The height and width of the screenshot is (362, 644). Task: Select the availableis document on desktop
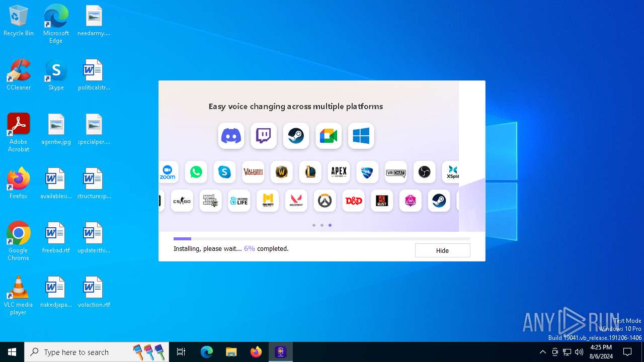pos(56,184)
